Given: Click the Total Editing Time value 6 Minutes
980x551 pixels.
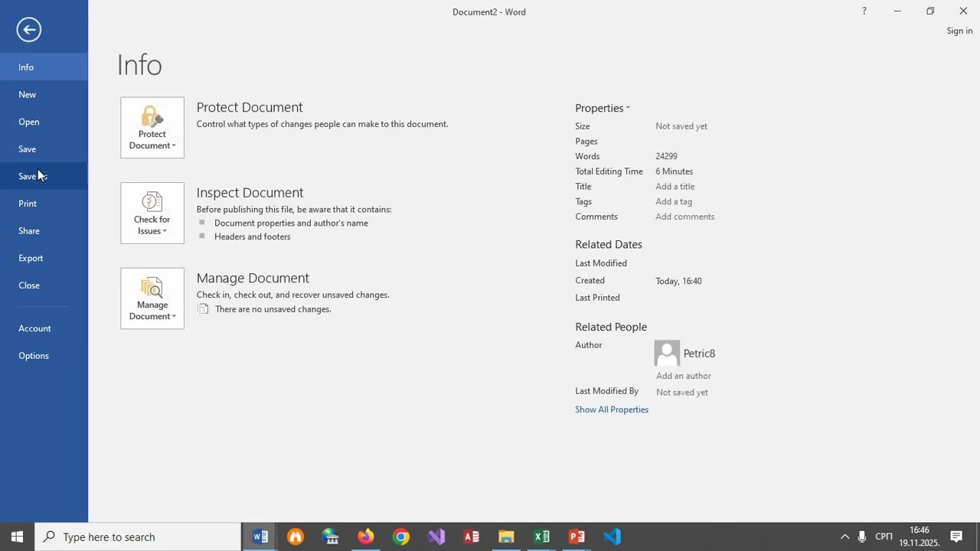Looking at the screenshot, I should 675,171.
